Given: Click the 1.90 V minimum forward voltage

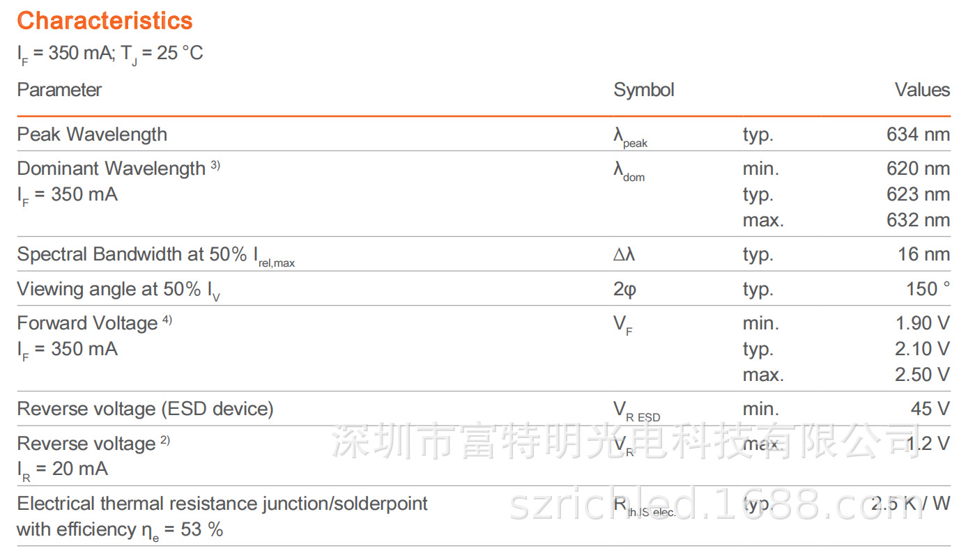Looking at the screenshot, I should [922, 324].
